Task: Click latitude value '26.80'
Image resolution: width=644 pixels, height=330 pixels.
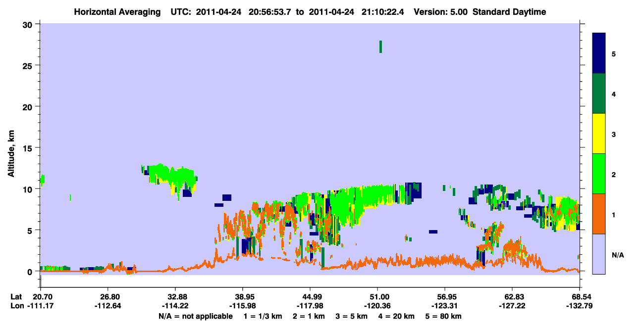Action: point(109,297)
